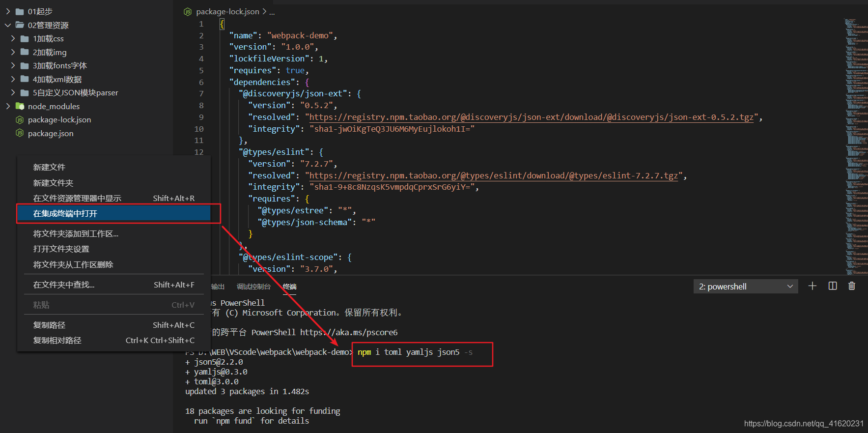Click the node_modules folder icon
The image size is (868, 433).
tap(20, 106)
